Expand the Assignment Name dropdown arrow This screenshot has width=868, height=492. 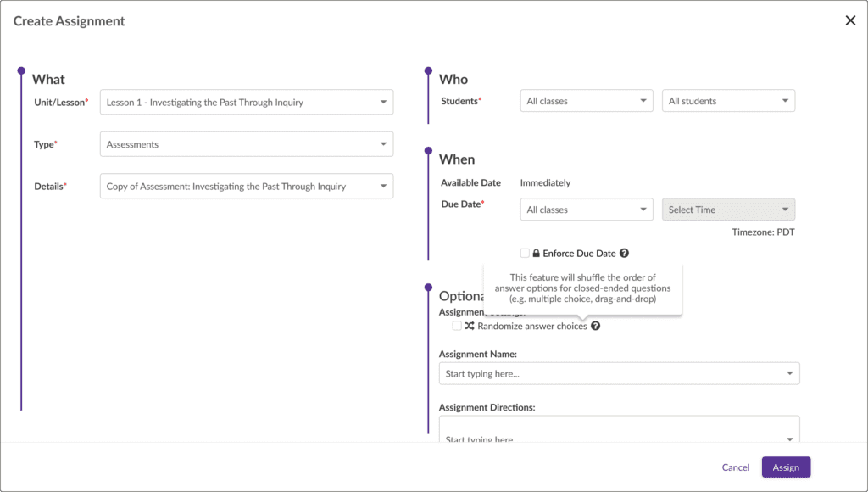pyautogui.click(x=790, y=373)
